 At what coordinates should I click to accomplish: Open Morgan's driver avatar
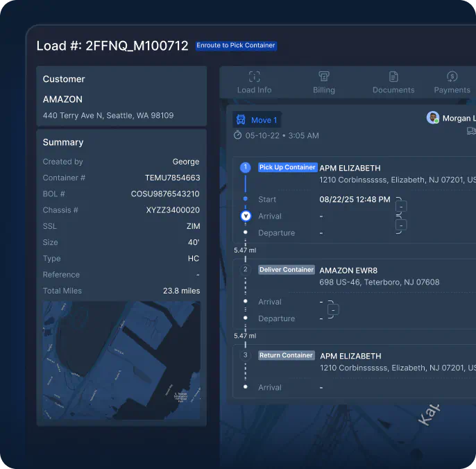point(432,118)
